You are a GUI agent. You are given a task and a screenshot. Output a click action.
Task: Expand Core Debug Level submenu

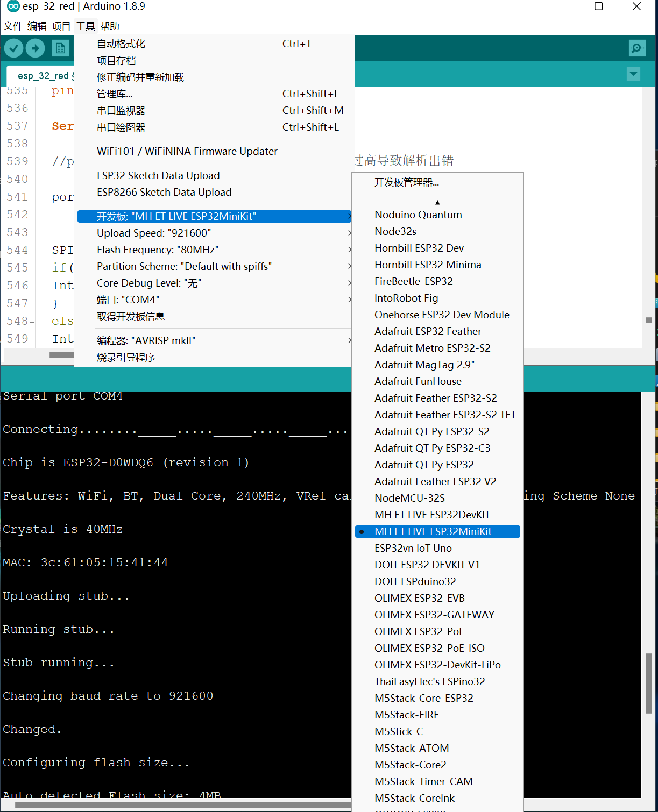pos(214,283)
